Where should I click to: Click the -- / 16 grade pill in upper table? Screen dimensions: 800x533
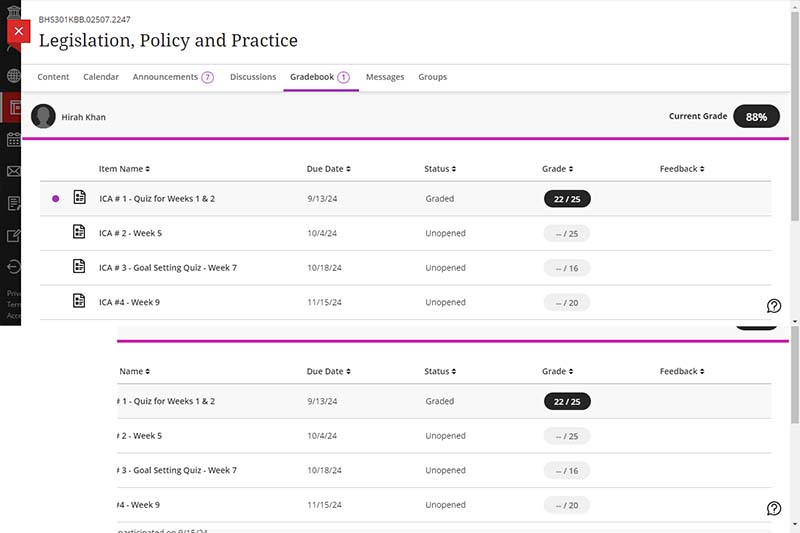[x=567, y=268]
